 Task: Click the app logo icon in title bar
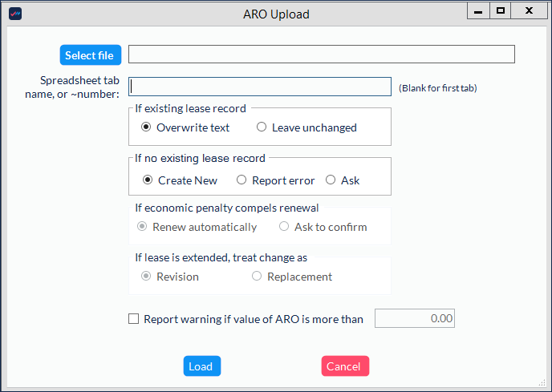pyautogui.click(x=15, y=14)
